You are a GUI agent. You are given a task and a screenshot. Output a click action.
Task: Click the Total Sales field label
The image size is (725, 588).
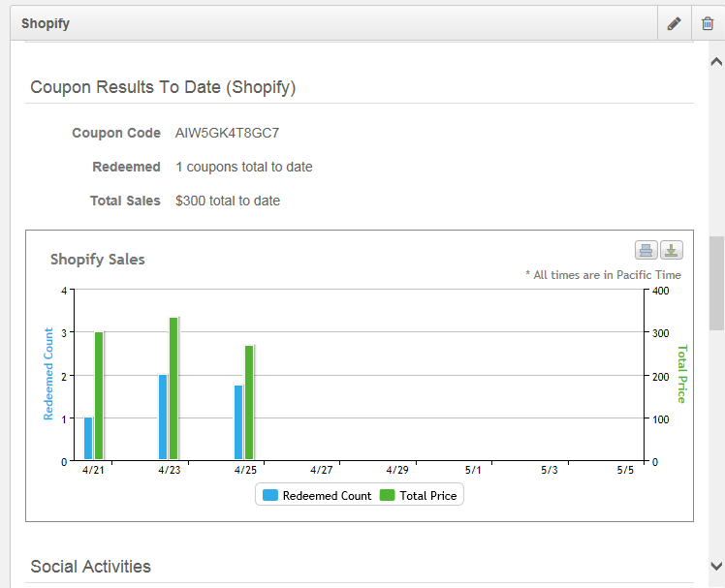(125, 201)
